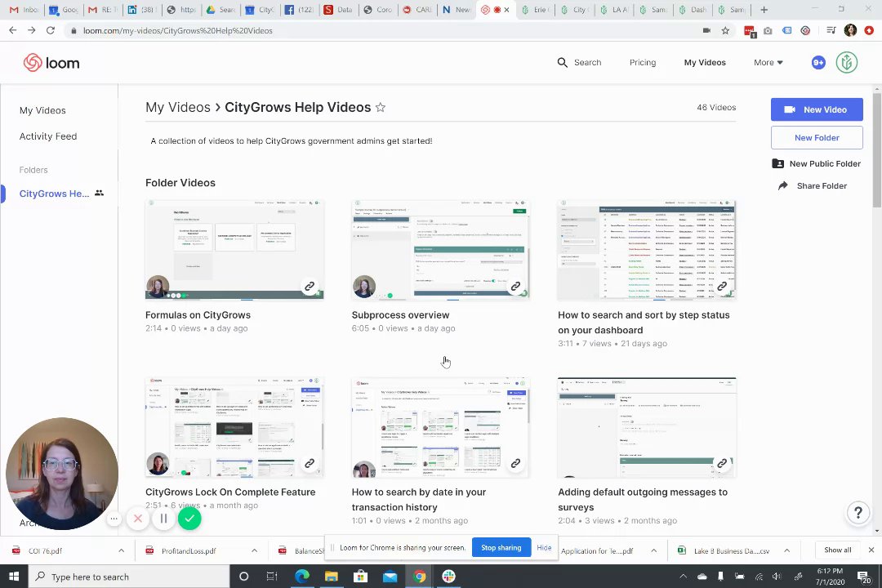Screen dimensions: 882x588
Task: Open Microsoft Edge from taskbar
Action: (x=302, y=577)
